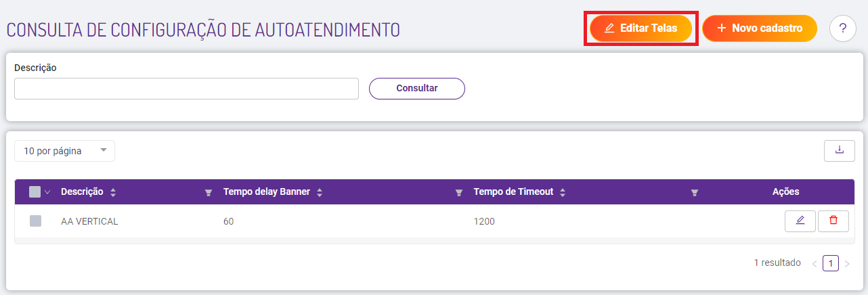This screenshot has width=868, height=295.
Task: Go to the previous results page
Action: (x=814, y=263)
